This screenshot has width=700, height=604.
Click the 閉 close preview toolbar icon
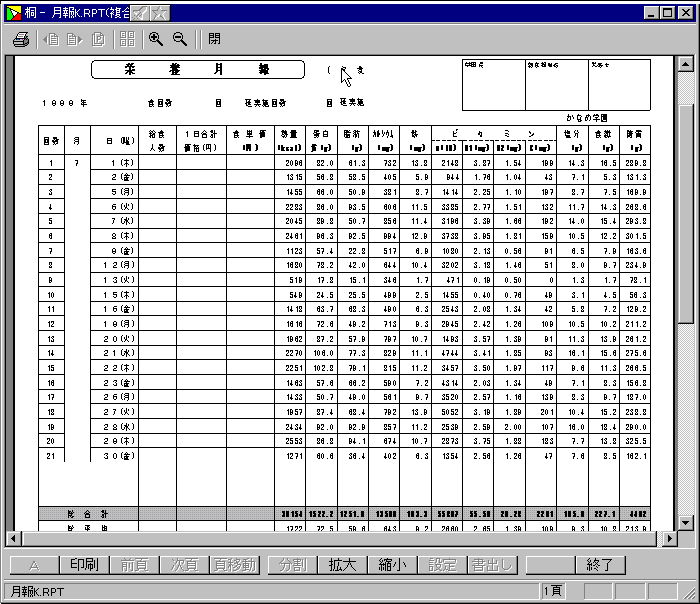pos(214,40)
